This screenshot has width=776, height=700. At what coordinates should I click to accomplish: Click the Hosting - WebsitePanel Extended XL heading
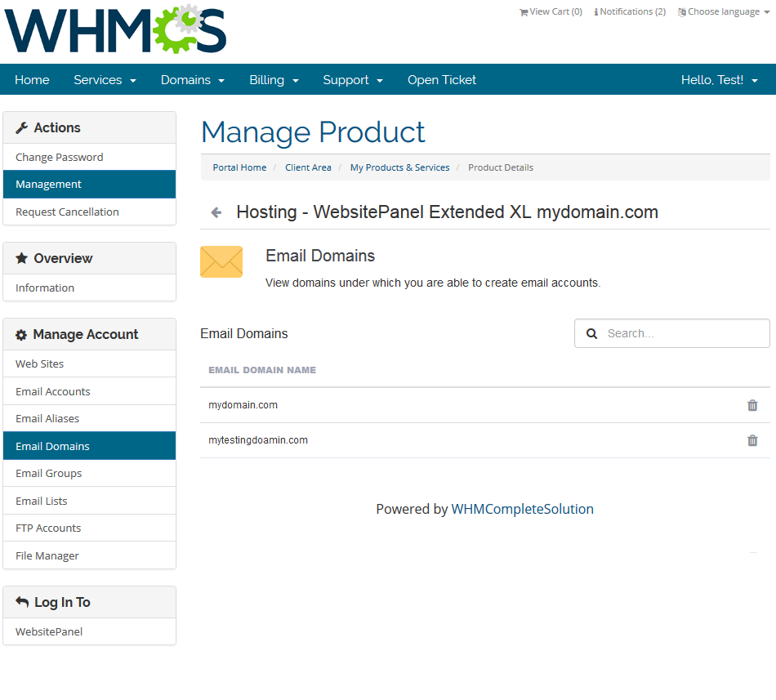pyautogui.click(x=447, y=212)
